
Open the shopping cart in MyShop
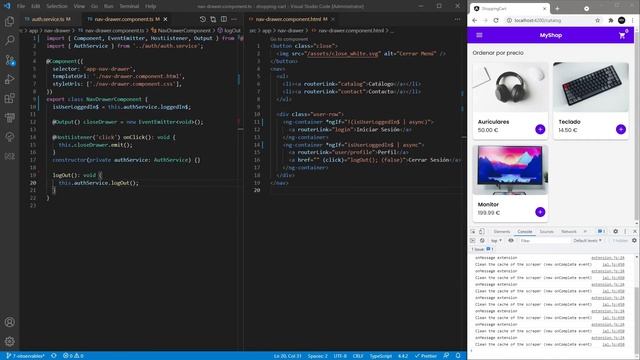(x=622, y=36)
